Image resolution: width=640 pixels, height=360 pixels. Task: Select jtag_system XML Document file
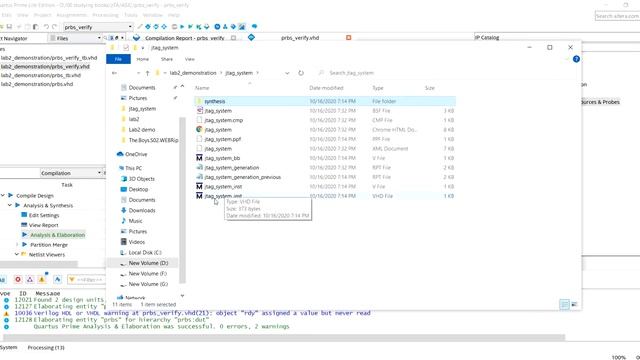coord(218,149)
